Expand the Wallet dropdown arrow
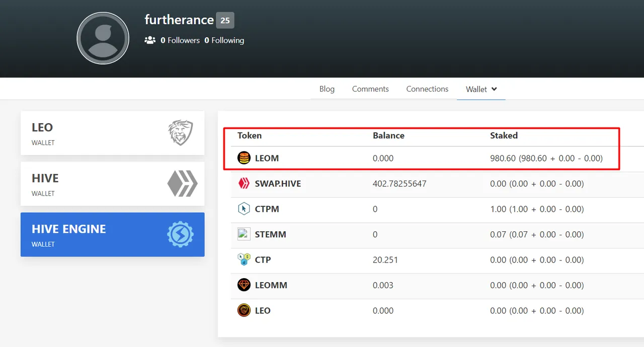The height and width of the screenshot is (347, 644). click(x=494, y=89)
